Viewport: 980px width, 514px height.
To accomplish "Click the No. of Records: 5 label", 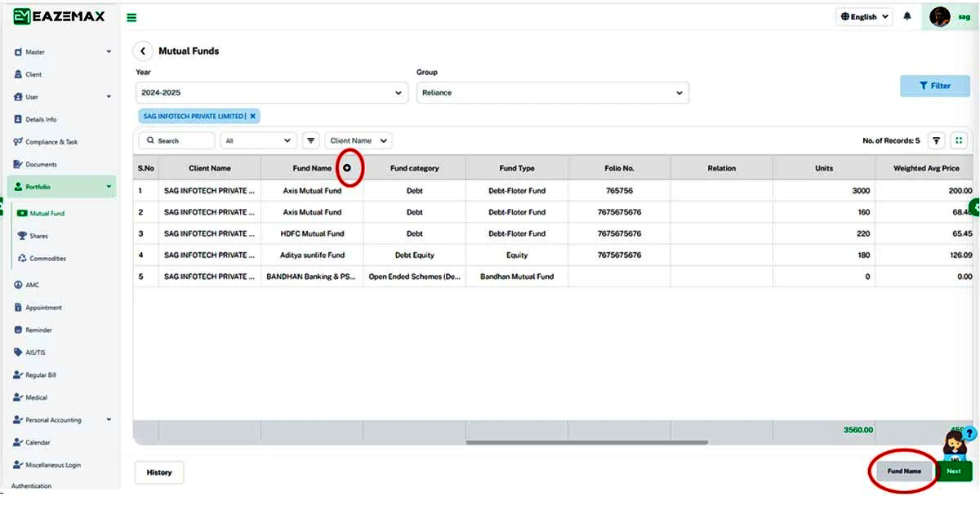I will [x=891, y=140].
